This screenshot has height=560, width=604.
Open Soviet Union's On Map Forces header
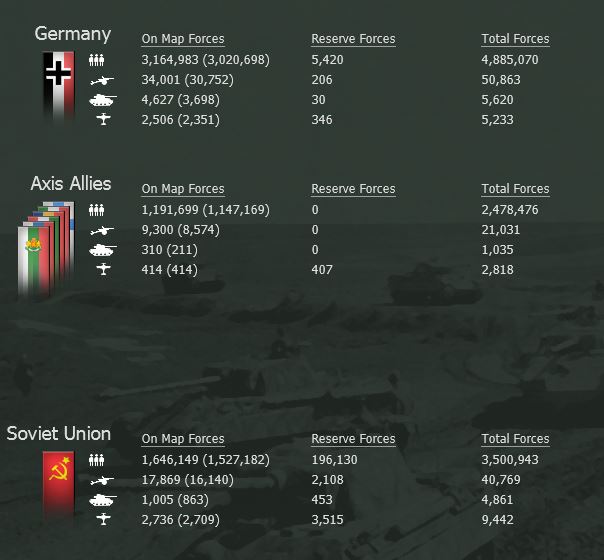click(183, 439)
